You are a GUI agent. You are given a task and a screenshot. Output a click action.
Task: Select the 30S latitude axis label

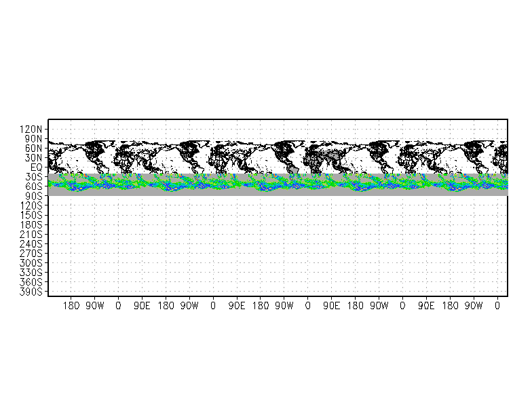33,177
